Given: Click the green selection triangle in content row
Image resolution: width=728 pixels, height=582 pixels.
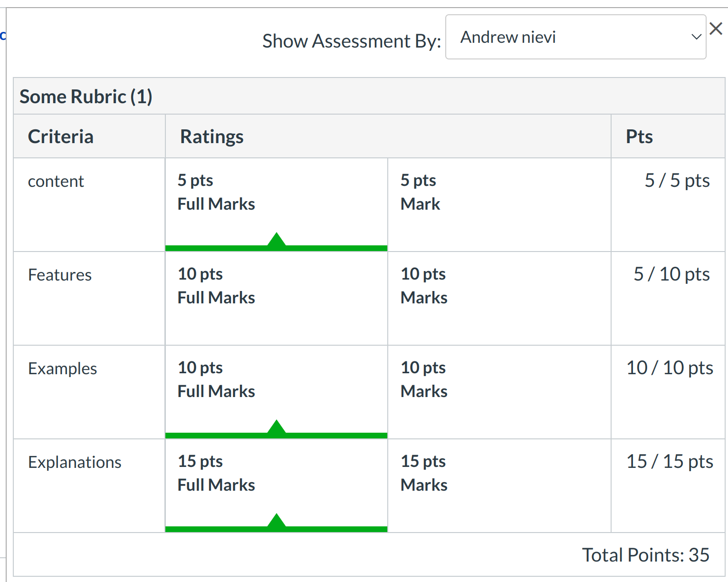Looking at the screenshot, I should [276, 240].
